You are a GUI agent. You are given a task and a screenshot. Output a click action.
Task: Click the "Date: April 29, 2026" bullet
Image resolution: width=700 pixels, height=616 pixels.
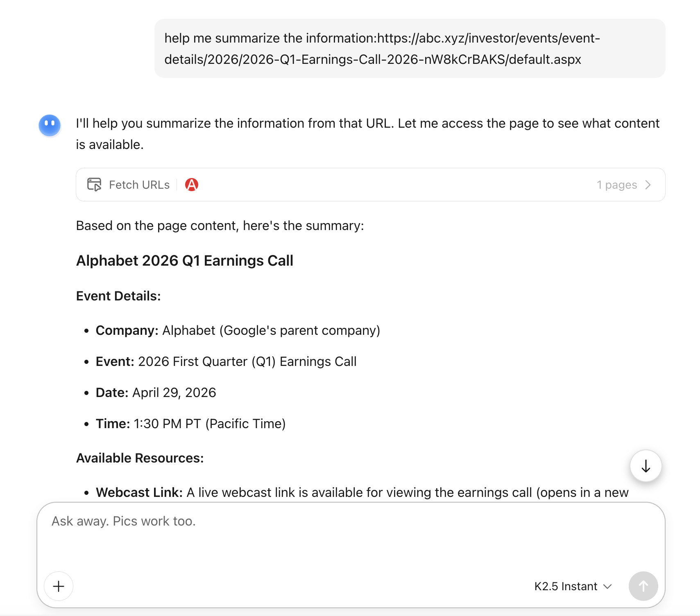156,393
